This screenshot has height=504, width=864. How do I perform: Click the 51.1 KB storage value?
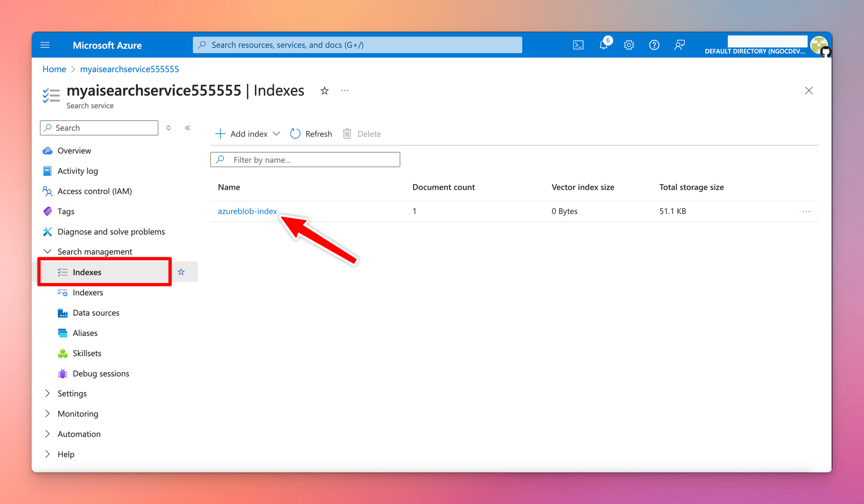click(672, 211)
